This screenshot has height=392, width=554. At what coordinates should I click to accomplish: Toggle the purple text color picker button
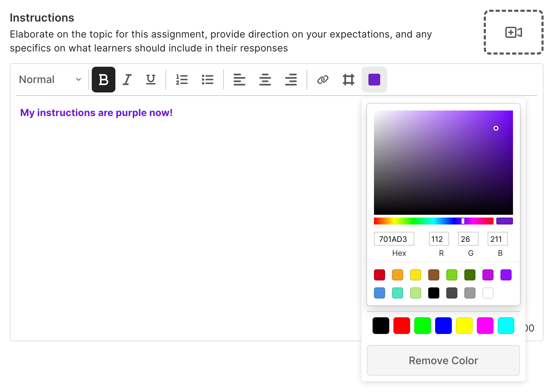coord(374,80)
